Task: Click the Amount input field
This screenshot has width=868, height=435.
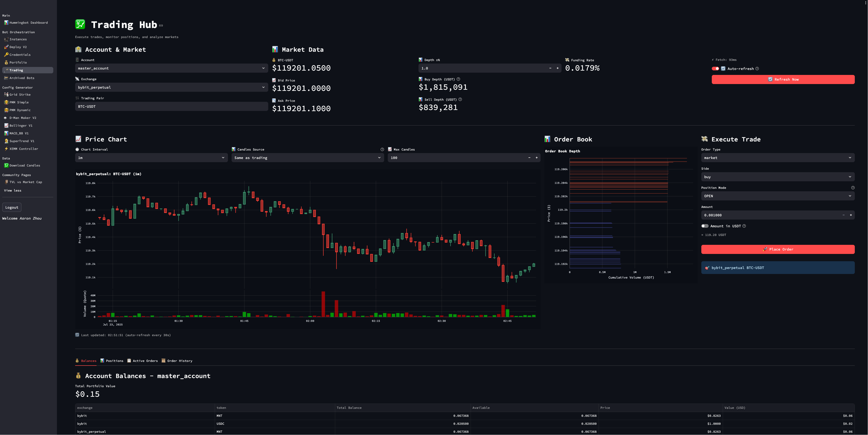Action: pyautogui.click(x=771, y=215)
